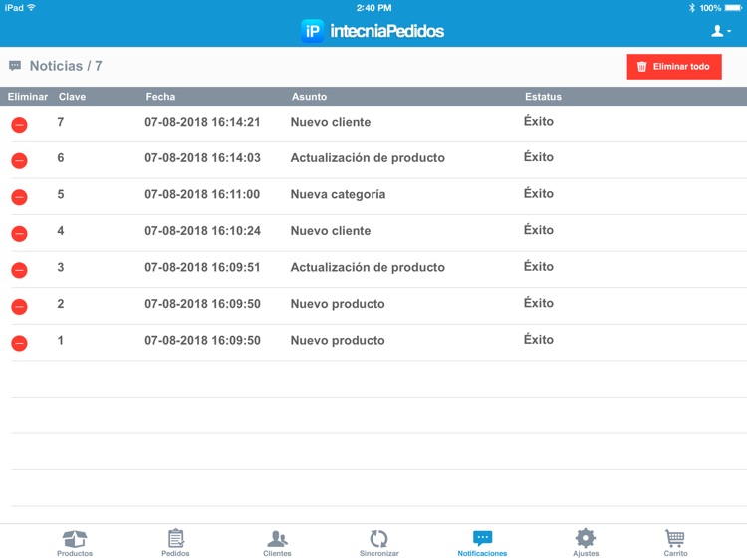Click Éxito status of Nueva categoría row
This screenshot has height=560, width=747.
click(x=539, y=193)
